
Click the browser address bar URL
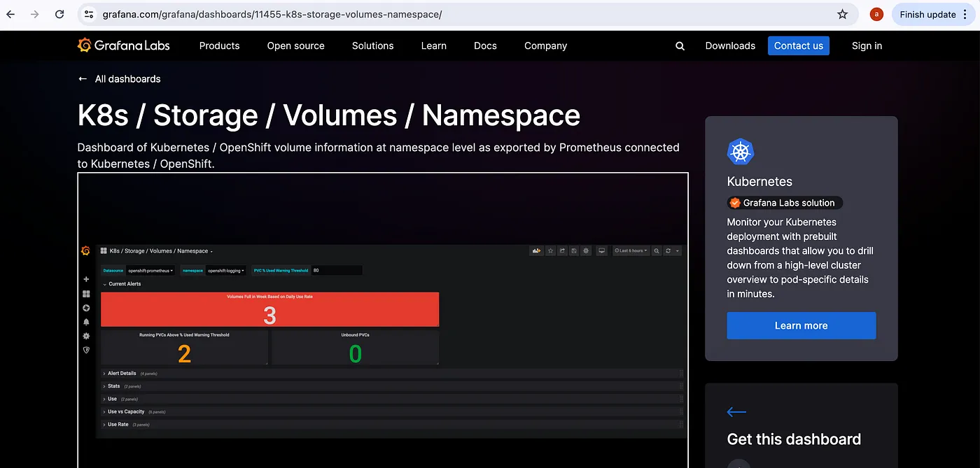(272, 14)
